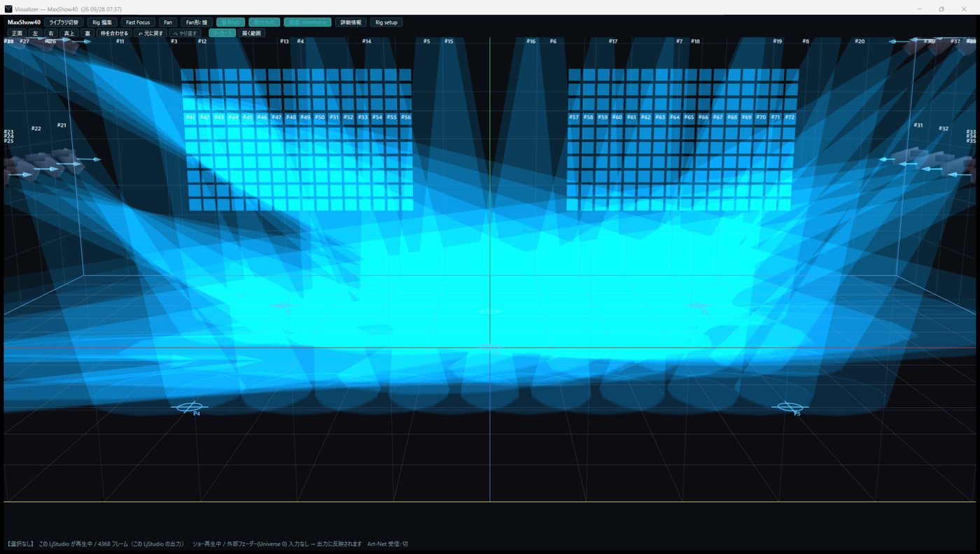Activate Fast Focus

tap(138, 22)
